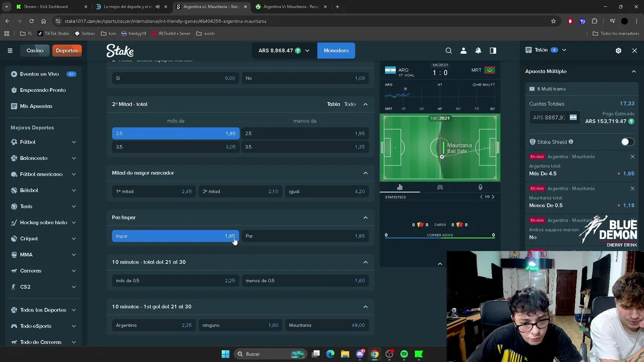This screenshot has width=644, height=362.
Task: Collapse the match tracker widget chevron
Action: (440, 263)
